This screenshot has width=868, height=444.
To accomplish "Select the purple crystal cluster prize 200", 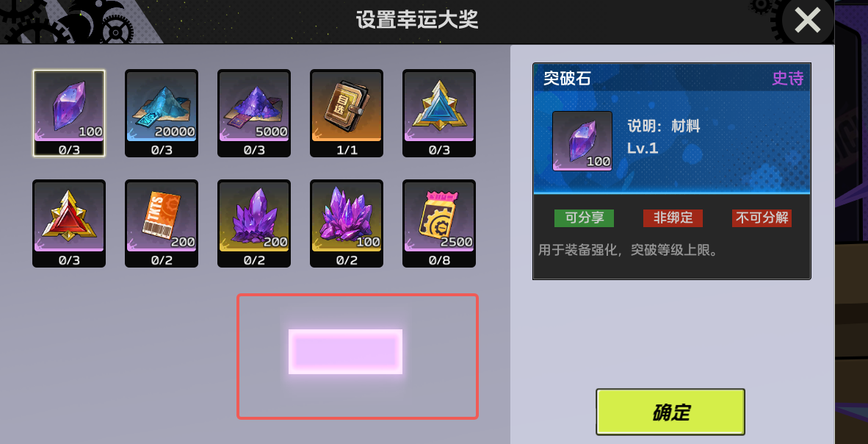I will [254, 223].
